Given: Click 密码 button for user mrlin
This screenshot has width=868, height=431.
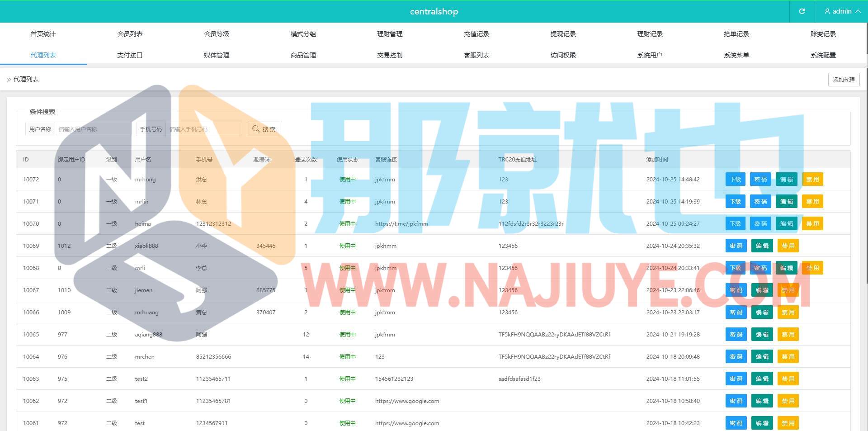Looking at the screenshot, I should (x=760, y=202).
